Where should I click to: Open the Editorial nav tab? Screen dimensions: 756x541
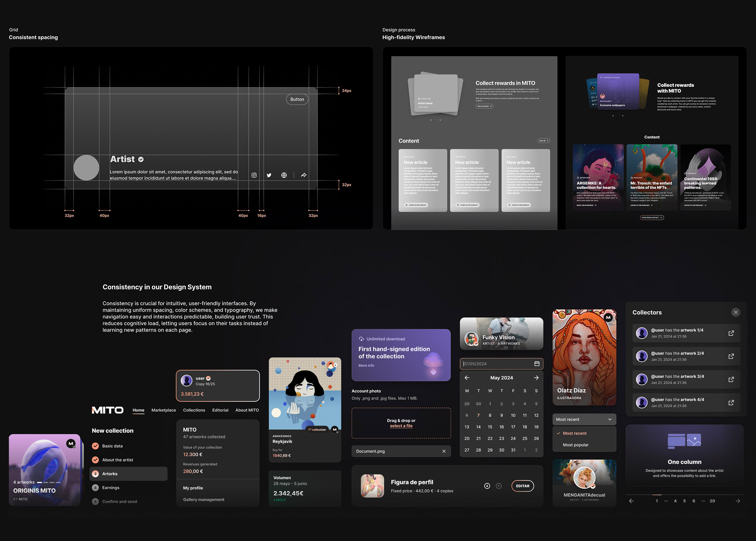[x=220, y=410]
